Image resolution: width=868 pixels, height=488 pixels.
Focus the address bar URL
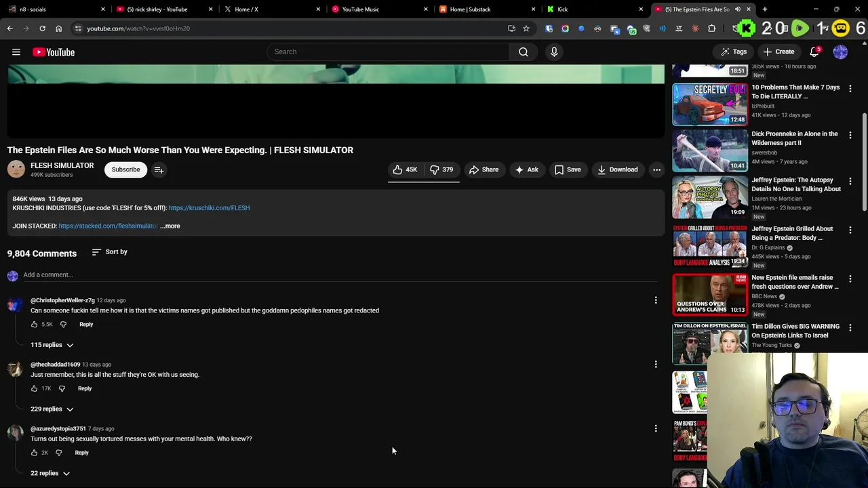click(138, 28)
